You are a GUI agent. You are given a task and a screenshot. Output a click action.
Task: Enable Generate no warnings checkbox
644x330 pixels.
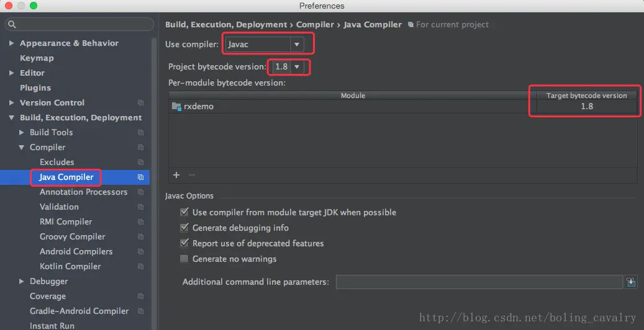184,259
